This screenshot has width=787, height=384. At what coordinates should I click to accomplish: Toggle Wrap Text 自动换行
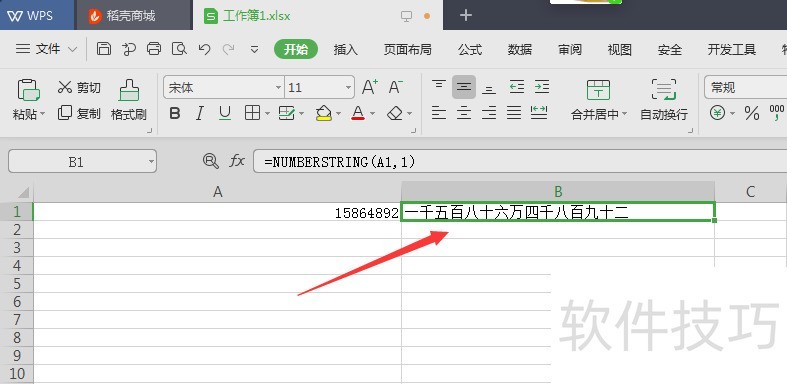[x=664, y=100]
